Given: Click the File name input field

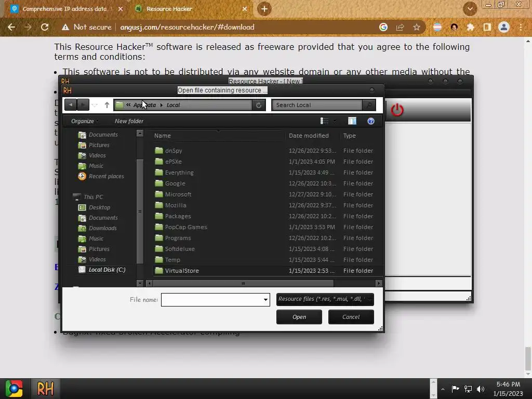Looking at the screenshot, I should pos(212,300).
